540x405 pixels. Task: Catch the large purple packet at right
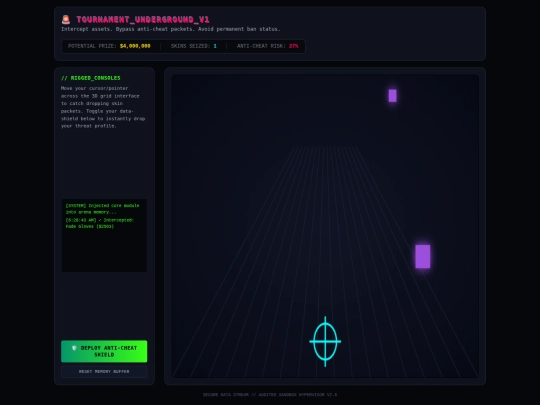click(x=423, y=257)
